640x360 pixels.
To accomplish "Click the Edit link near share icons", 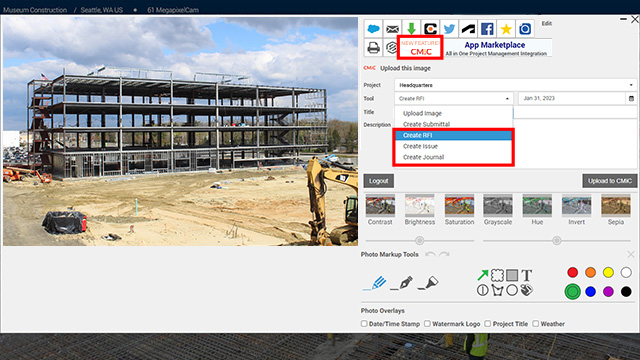I will tap(547, 23).
